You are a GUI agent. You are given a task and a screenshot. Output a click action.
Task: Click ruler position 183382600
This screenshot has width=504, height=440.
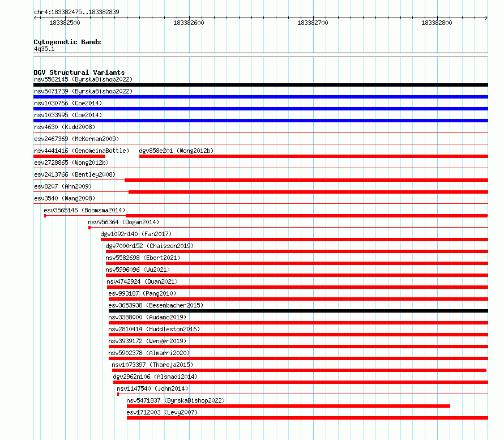pyautogui.click(x=189, y=23)
